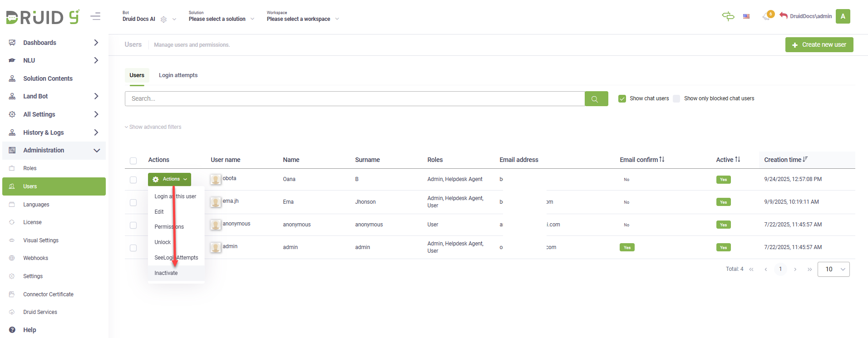Enable Show only blocked chat users
The width and height of the screenshot is (868, 338).
coord(676,99)
